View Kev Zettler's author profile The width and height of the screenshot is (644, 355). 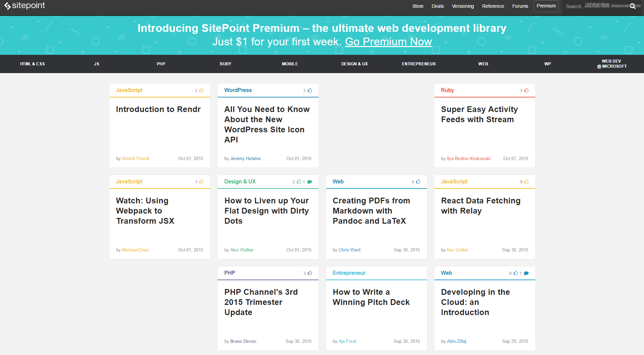457,250
